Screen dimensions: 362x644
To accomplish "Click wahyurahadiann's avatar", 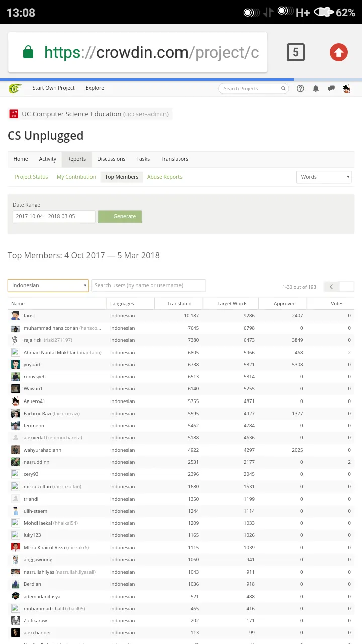I will pos(16,450).
